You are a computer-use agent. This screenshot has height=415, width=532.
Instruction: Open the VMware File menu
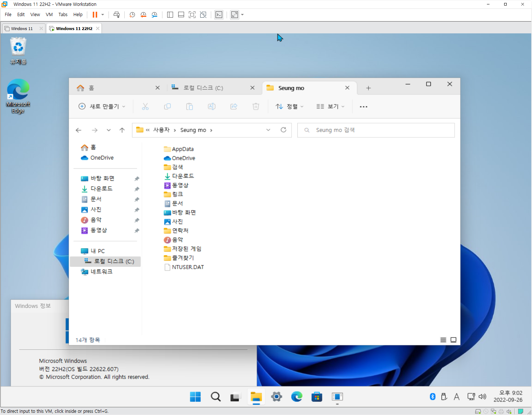8,15
